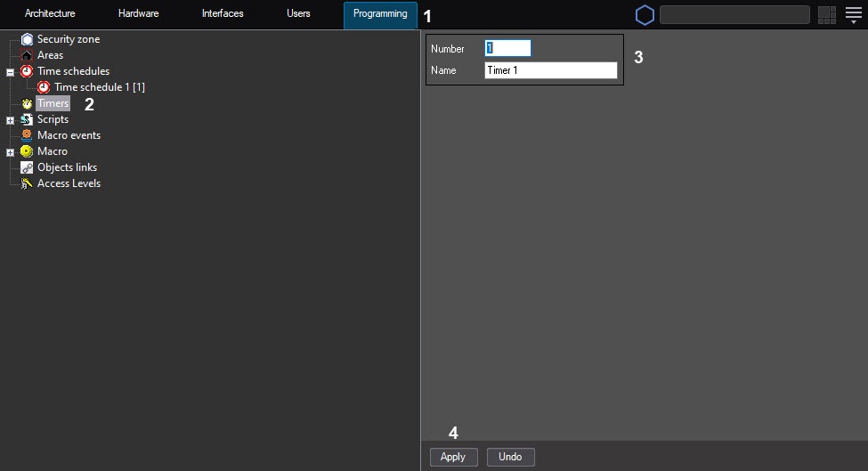868x471 pixels.
Task: Select Access Levels in the tree
Action: click(x=69, y=183)
